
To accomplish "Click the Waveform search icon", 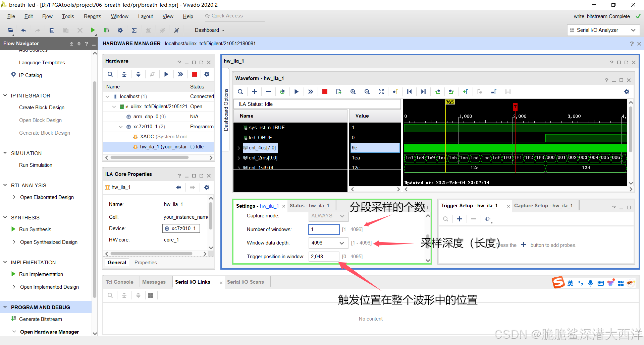I will 240,92.
